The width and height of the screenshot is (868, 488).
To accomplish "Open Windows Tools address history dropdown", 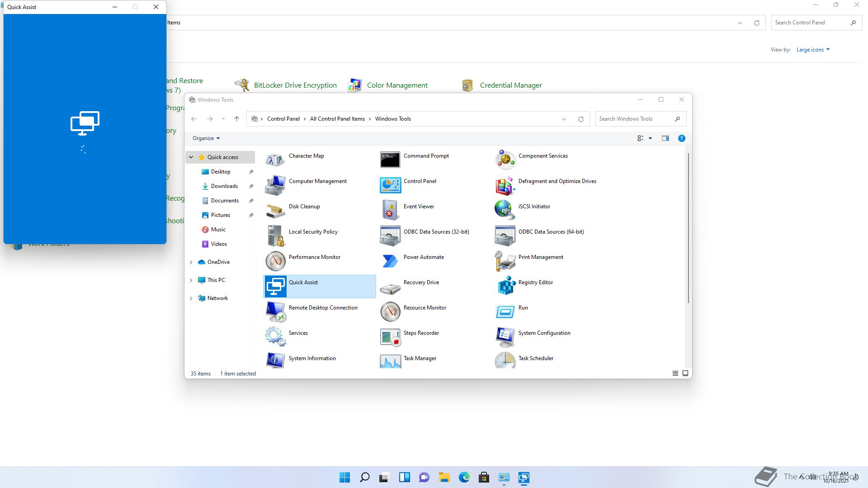I will 564,119.
